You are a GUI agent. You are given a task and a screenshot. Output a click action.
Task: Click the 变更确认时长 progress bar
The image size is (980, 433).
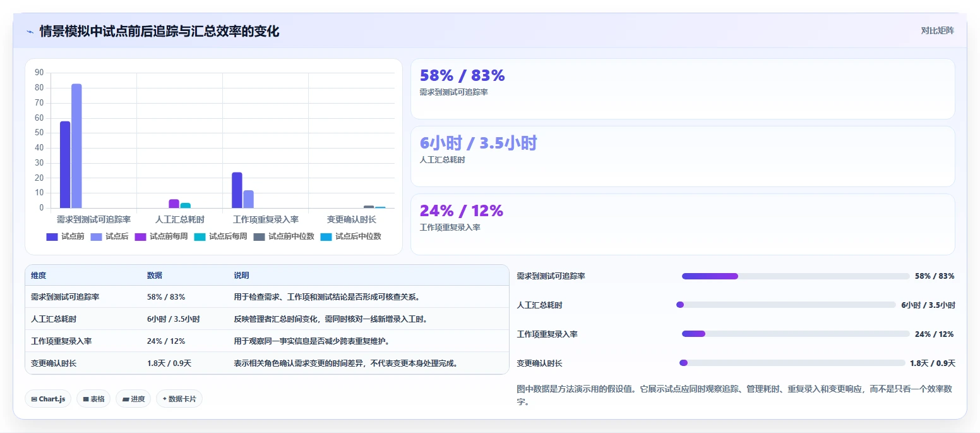[792, 363]
